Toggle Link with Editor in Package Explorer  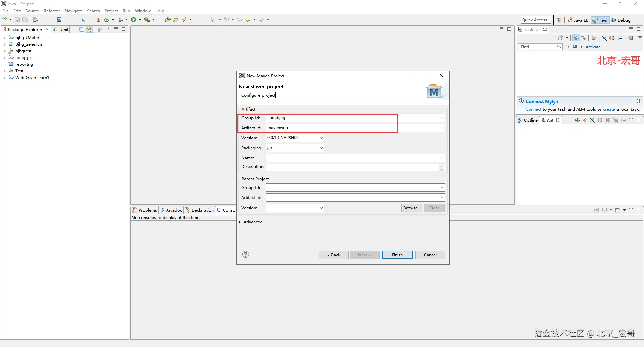pos(90,30)
